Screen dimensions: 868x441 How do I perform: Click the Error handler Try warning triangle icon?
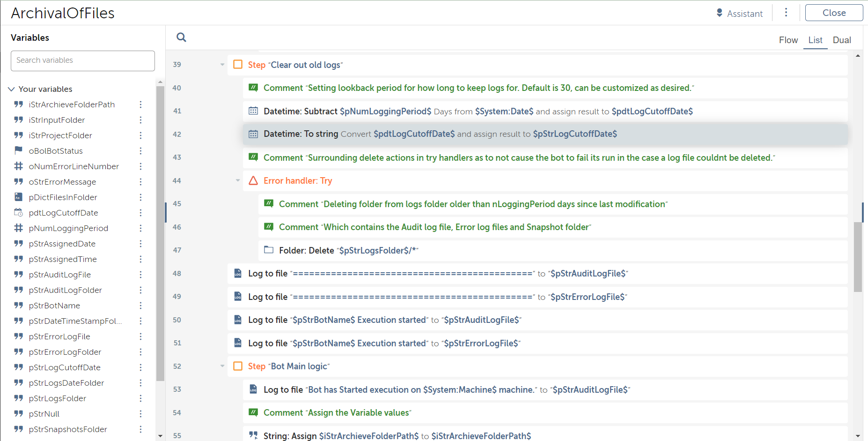pyautogui.click(x=253, y=181)
